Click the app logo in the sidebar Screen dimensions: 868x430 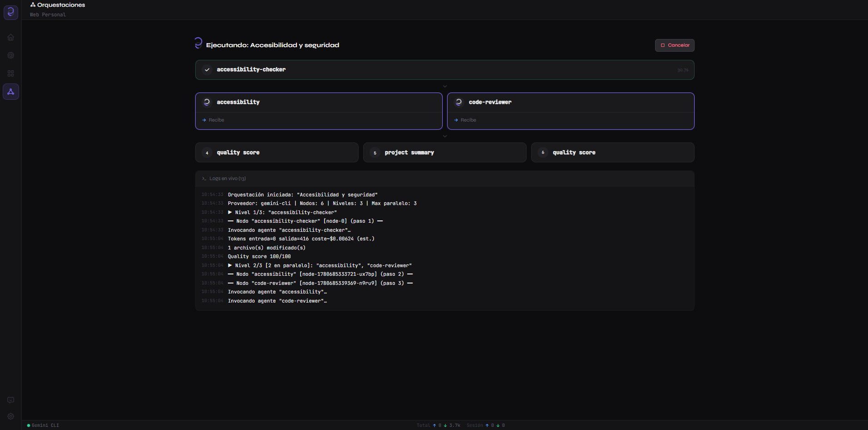point(11,12)
